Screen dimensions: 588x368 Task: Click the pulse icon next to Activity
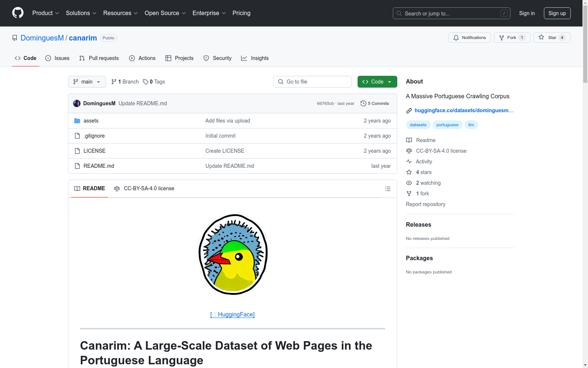click(x=409, y=162)
